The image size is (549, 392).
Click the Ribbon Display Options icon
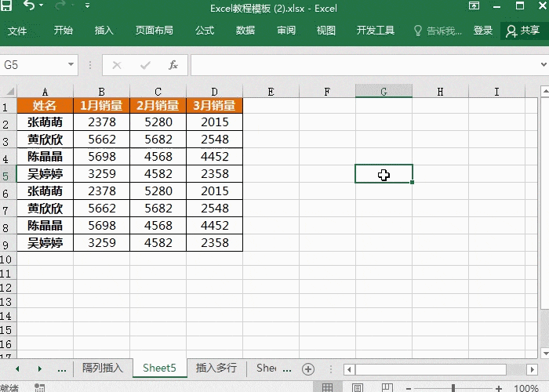pos(474,5)
